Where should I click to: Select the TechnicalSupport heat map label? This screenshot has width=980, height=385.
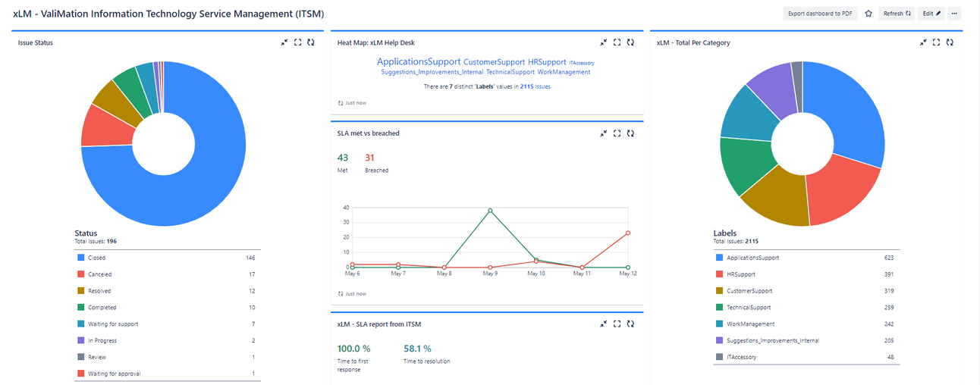[x=510, y=72]
